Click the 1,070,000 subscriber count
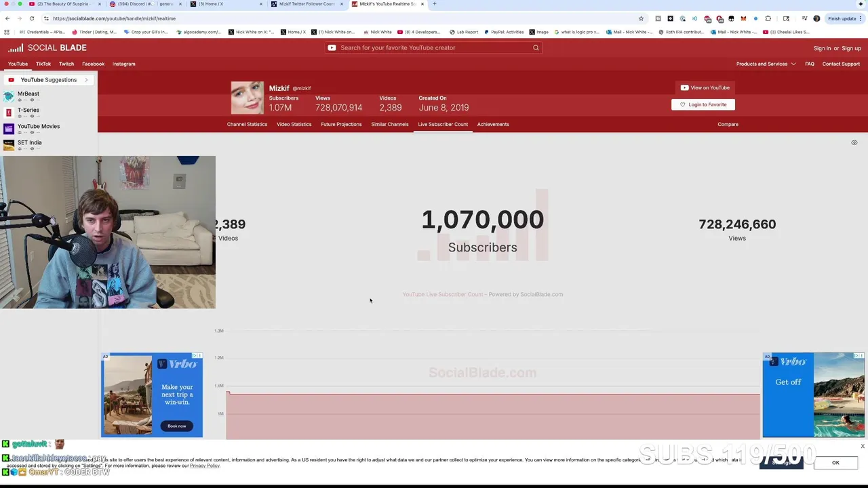The width and height of the screenshot is (868, 488). (482, 220)
